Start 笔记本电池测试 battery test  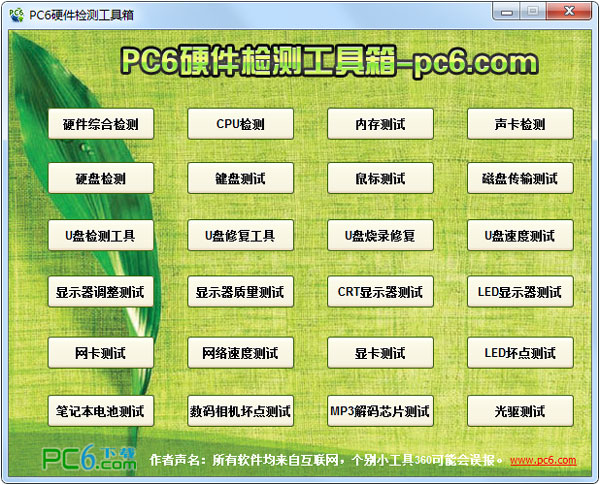pos(101,411)
